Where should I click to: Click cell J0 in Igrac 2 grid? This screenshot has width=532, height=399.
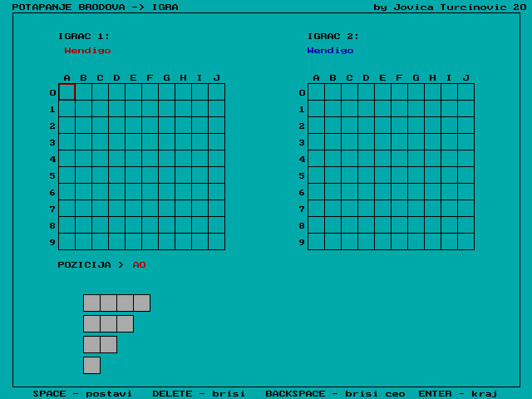465,92
